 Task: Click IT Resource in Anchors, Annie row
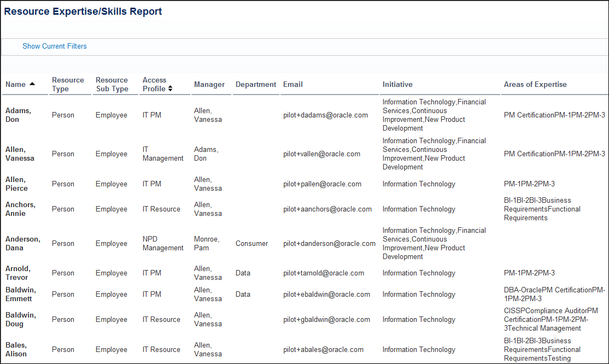pyautogui.click(x=161, y=209)
